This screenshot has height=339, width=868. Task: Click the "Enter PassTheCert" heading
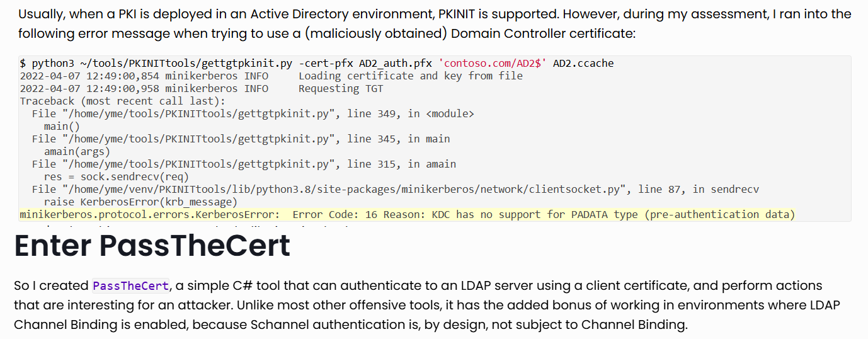click(x=152, y=246)
